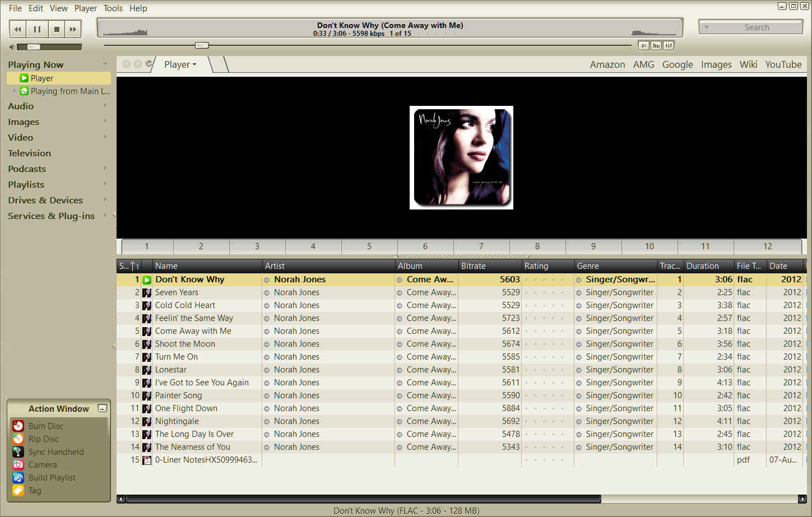Jump to track 6 in position bar
The width and height of the screenshot is (812, 517).
pyautogui.click(x=425, y=246)
